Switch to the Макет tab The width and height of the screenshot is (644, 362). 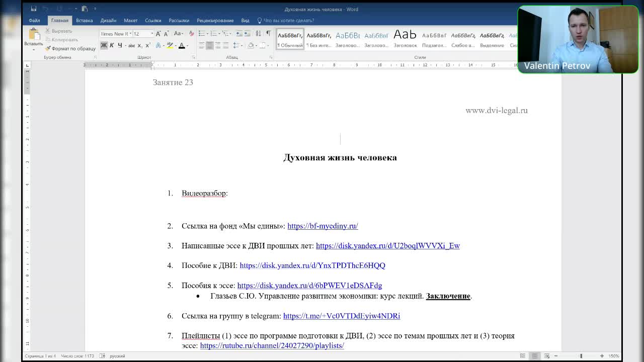[131, 21]
